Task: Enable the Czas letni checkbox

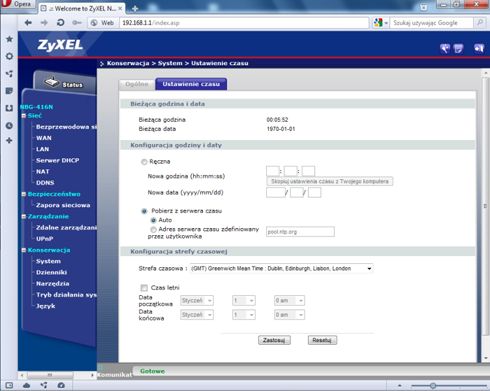Action: coord(144,288)
